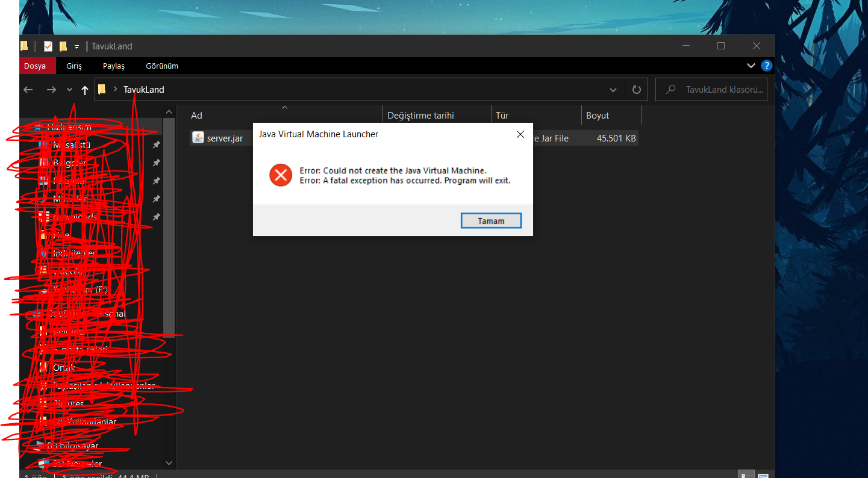Open the recent locations dropdown arrow

point(69,90)
